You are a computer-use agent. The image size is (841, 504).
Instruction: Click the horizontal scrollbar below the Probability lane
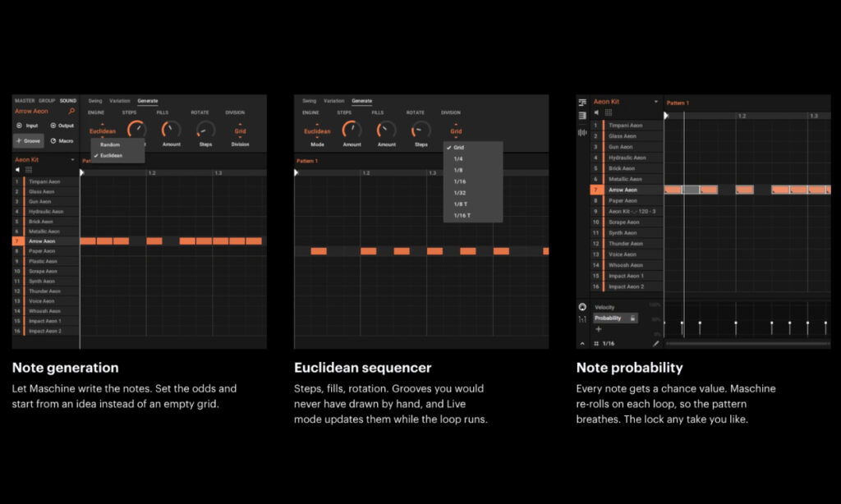[x=747, y=344]
